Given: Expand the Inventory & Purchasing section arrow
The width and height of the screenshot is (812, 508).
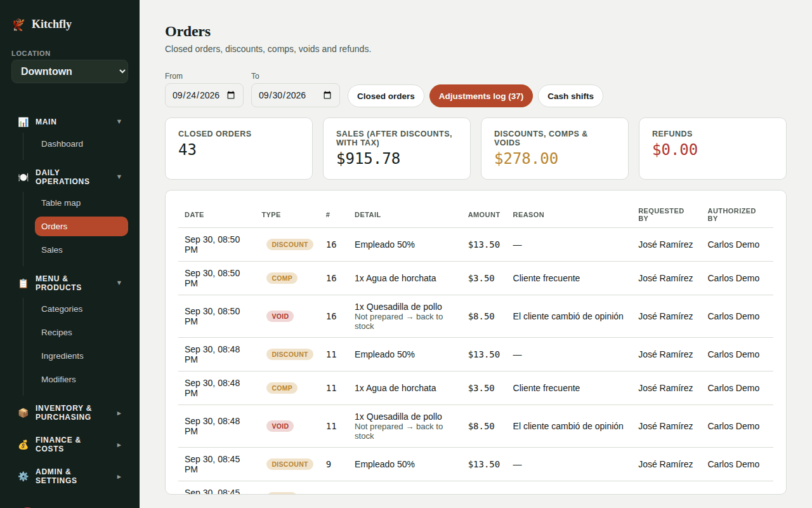Looking at the screenshot, I should point(119,413).
